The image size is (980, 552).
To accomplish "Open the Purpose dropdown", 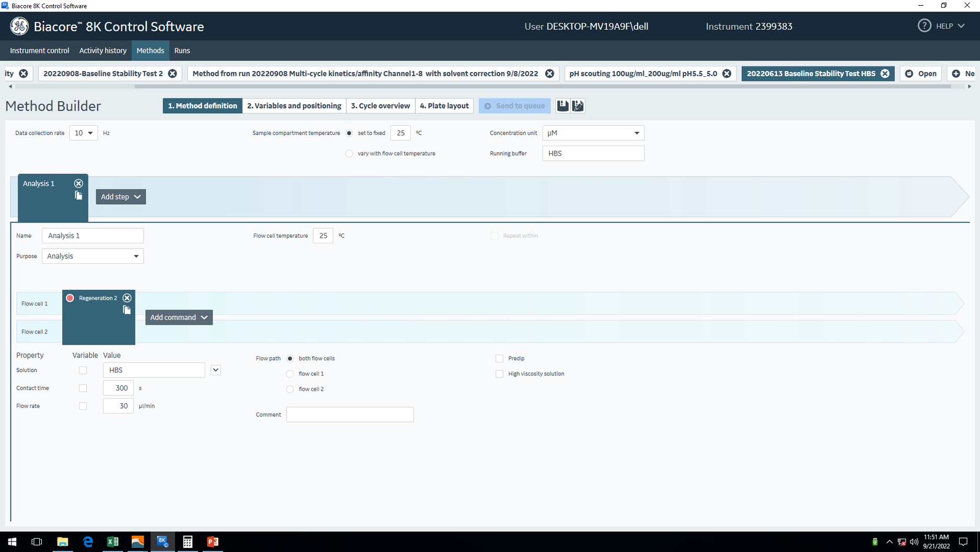I will pyautogui.click(x=93, y=256).
